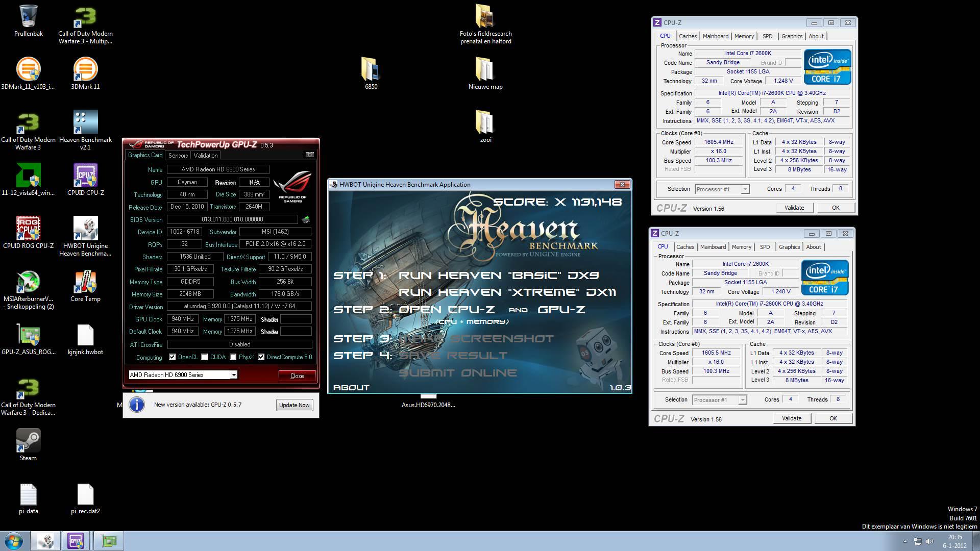Expand the AMD Radeon HD 6900 Series dropdown
This screenshot has width=980, height=551.
point(233,375)
